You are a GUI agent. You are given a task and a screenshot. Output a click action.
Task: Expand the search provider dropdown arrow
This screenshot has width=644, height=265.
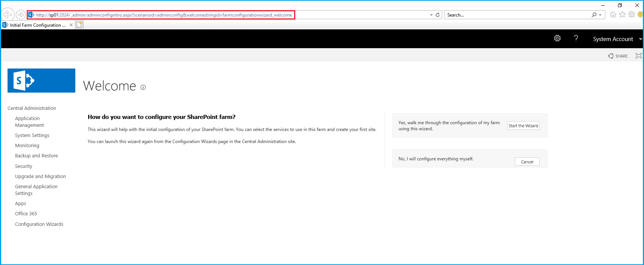[x=600, y=15]
